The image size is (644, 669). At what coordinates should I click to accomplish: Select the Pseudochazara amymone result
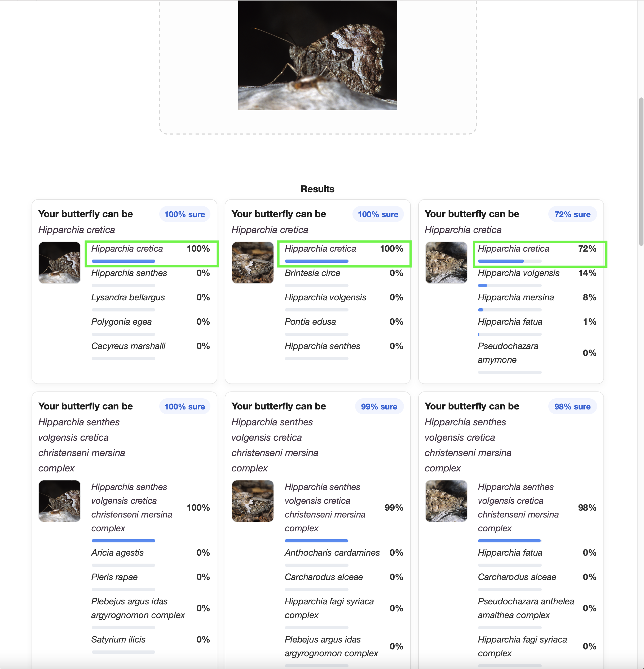coord(508,353)
